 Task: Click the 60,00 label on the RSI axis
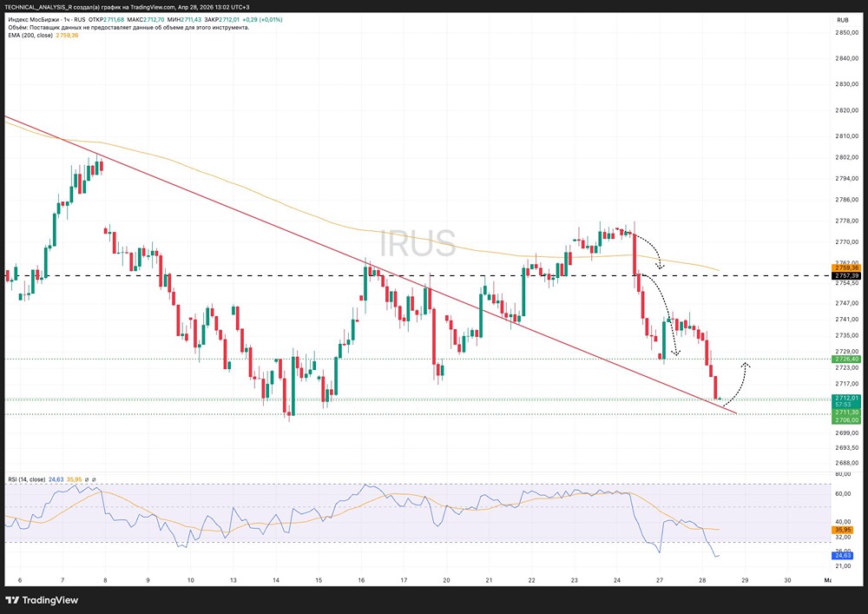click(843, 494)
